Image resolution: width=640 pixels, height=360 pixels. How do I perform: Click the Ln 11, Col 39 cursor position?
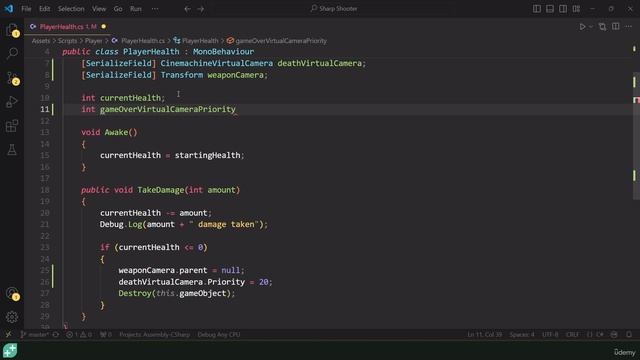(x=484, y=335)
